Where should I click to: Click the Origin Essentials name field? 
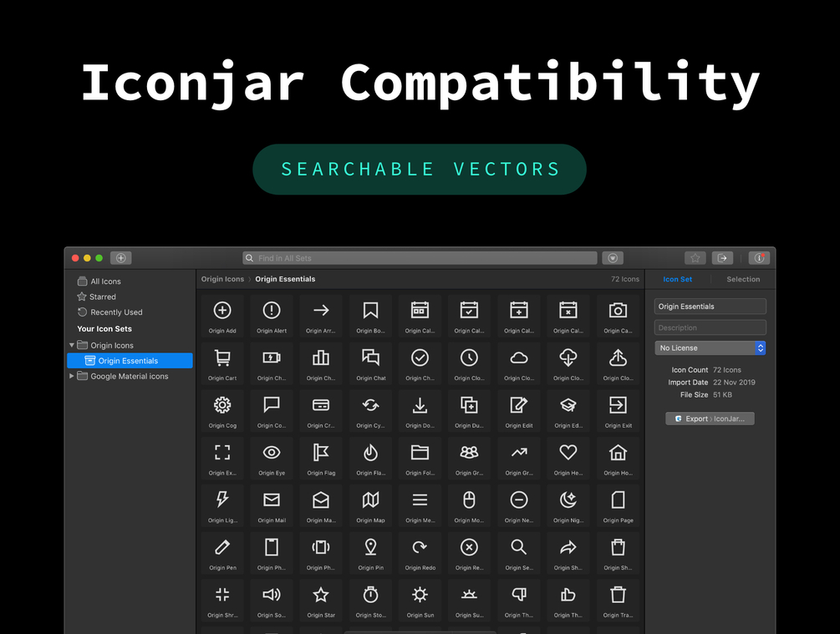tap(710, 307)
